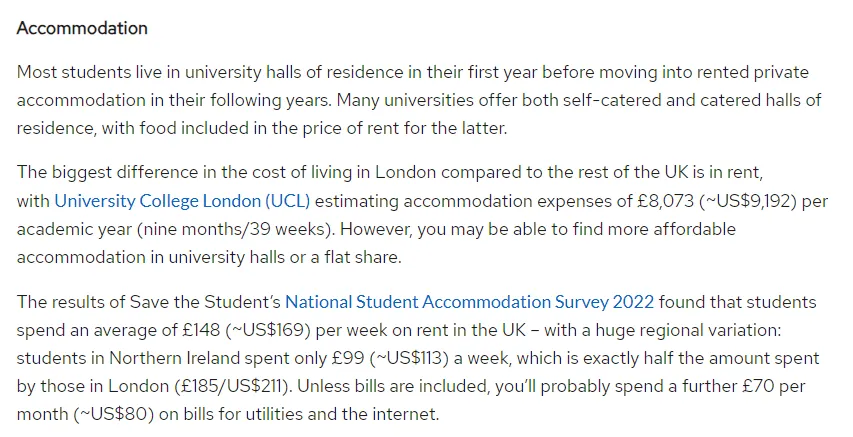Click the '£99' weekly figure
The height and width of the screenshot is (437, 853).
[348, 359]
